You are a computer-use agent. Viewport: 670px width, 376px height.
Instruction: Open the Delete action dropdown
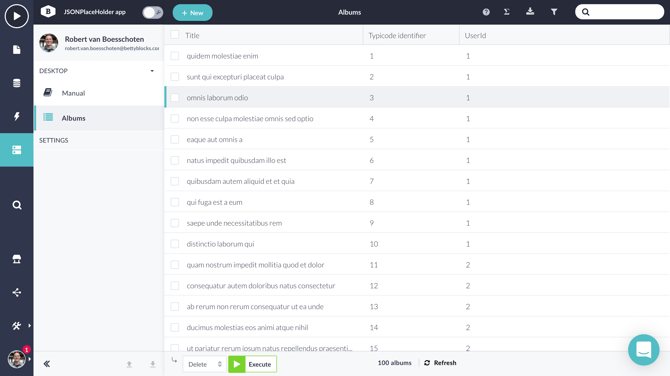[x=205, y=364]
